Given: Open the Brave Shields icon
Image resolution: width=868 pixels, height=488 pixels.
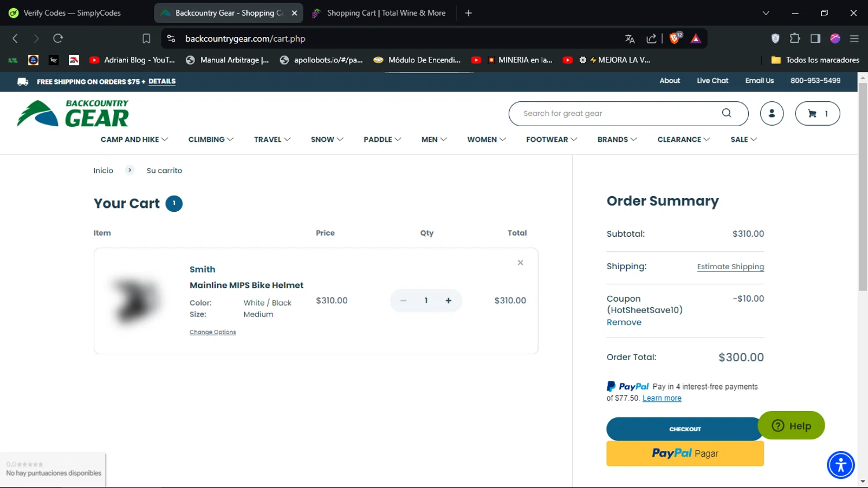Looking at the screenshot, I should click(x=675, y=38).
